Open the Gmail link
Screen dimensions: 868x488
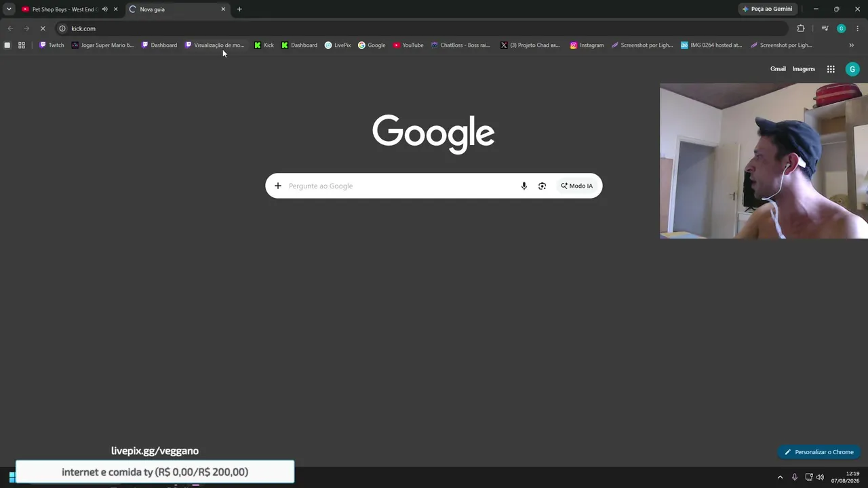pyautogui.click(x=778, y=69)
